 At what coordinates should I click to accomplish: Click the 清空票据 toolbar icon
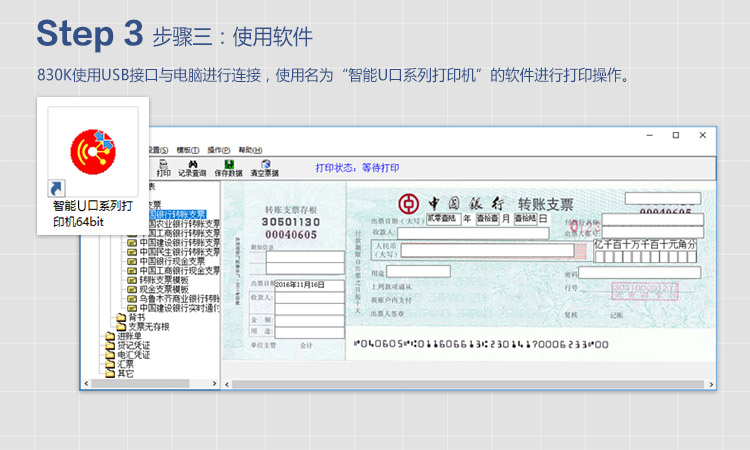tap(265, 166)
